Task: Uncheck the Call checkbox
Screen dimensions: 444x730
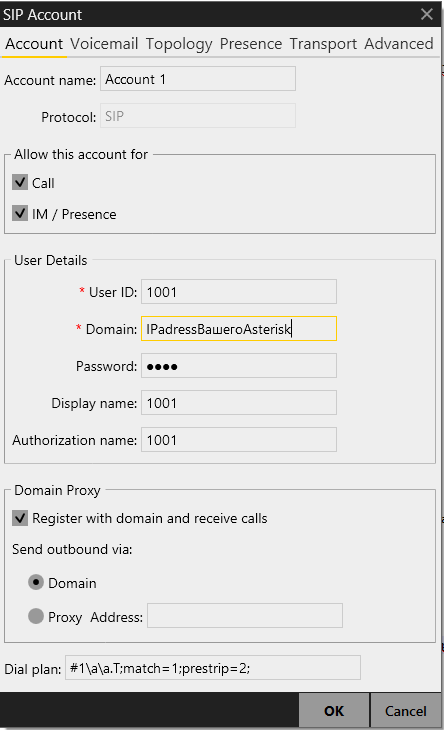Action: coord(20,182)
